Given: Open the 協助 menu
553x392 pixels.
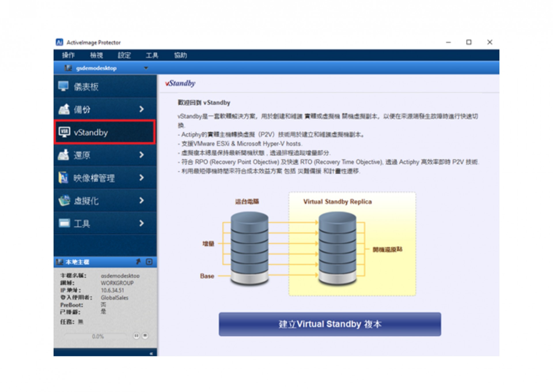Looking at the screenshot, I should pyautogui.click(x=181, y=55).
